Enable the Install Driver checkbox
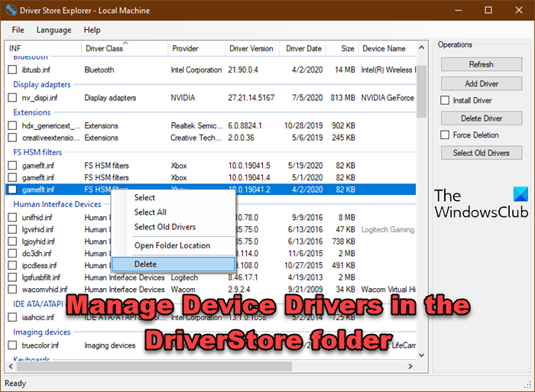Screen dimensions: 535x392 click(446, 100)
